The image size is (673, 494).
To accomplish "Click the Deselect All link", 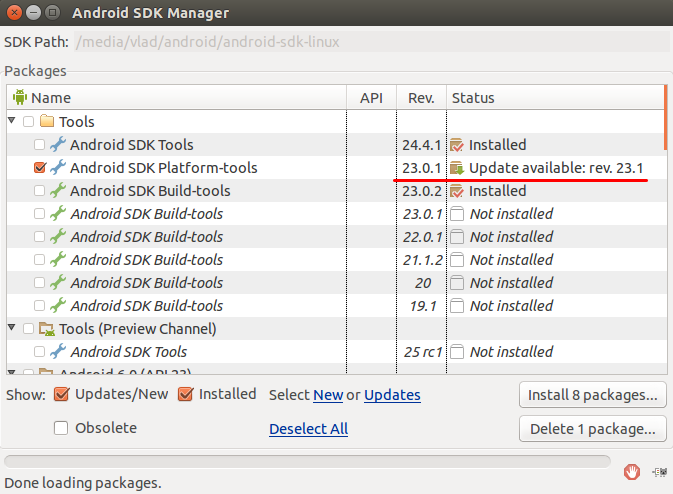I will pyautogui.click(x=308, y=429).
